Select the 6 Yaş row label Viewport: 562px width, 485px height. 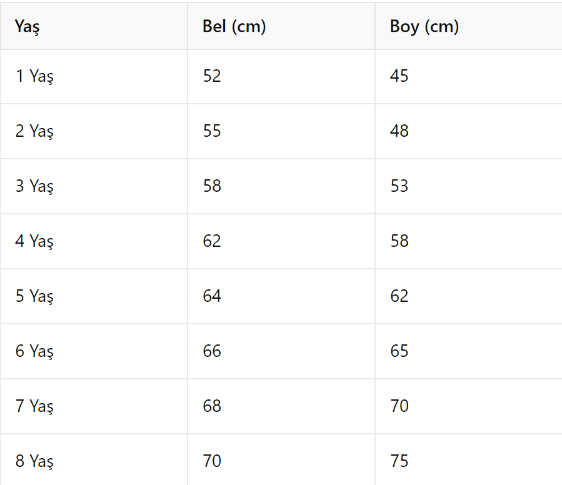34,351
